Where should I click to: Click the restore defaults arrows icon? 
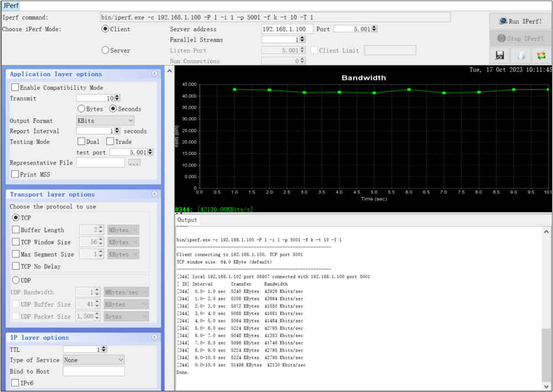click(x=541, y=55)
